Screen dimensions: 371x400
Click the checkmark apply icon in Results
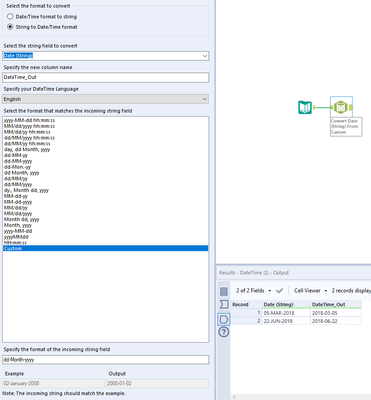click(280, 291)
